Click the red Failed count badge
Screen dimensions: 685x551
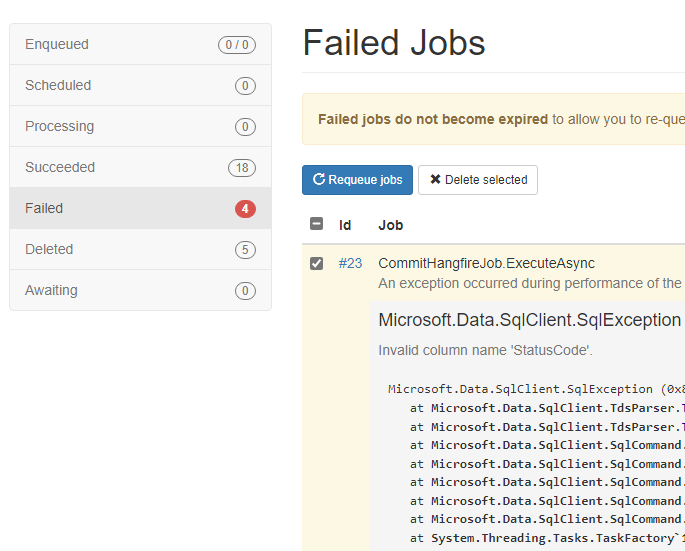pyautogui.click(x=245, y=209)
